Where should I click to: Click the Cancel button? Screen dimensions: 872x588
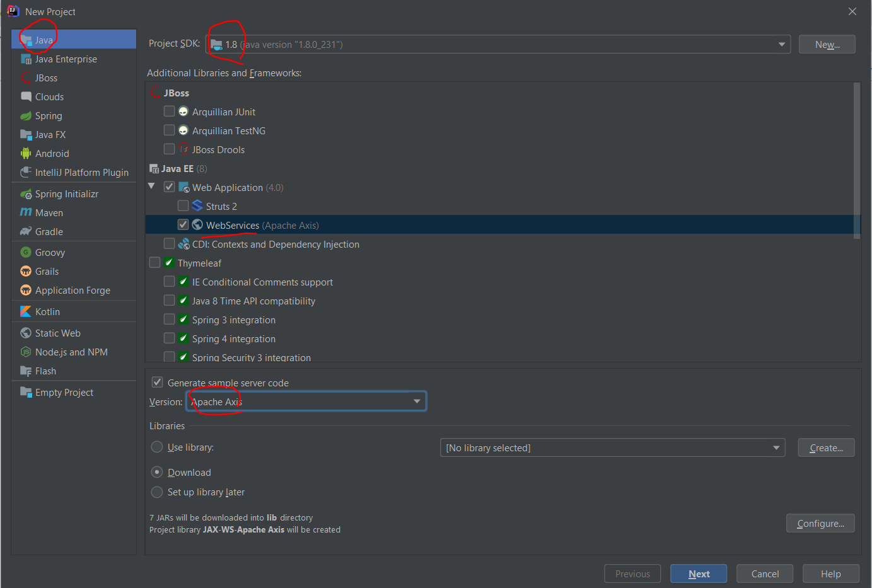pos(765,574)
